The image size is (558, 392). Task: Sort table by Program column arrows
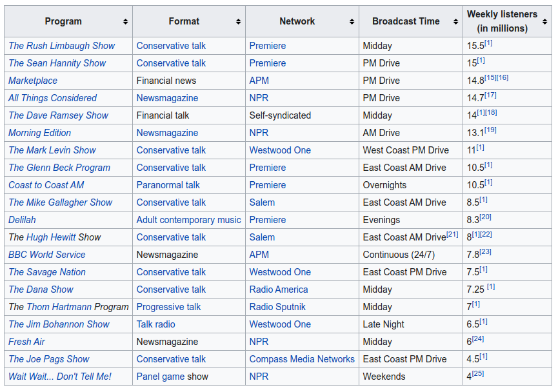pos(125,22)
